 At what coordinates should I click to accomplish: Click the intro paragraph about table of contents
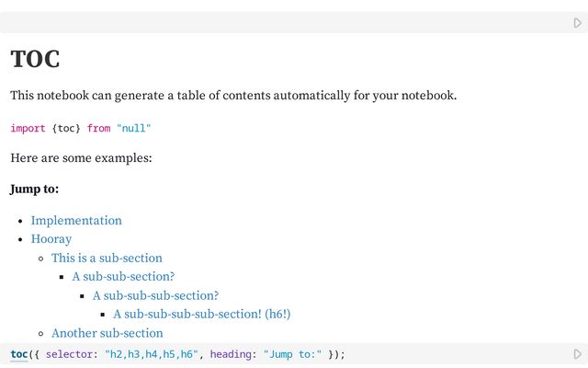pyautogui.click(x=232, y=96)
